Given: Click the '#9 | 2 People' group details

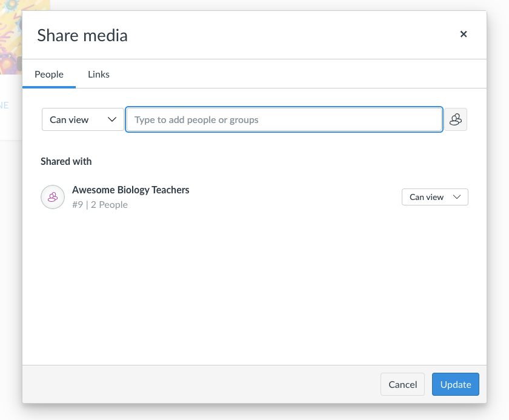Looking at the screenshot, I should 100,205.
